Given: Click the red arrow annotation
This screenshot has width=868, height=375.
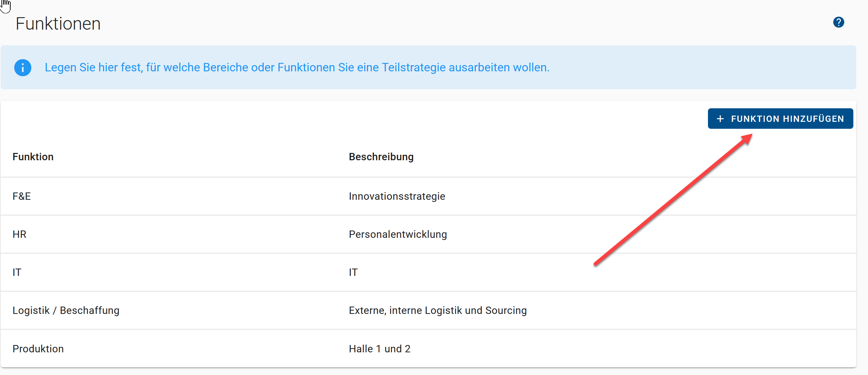Looking at the screenshot, I should point(672,200).
